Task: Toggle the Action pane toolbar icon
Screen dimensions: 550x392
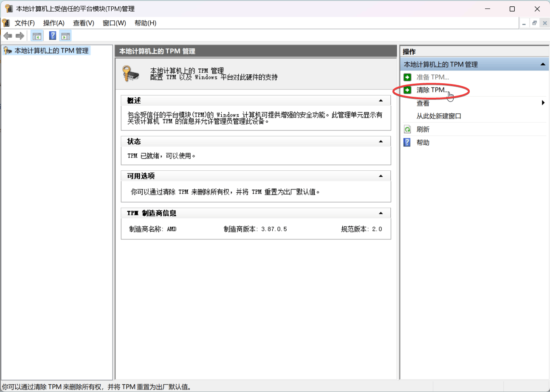Action: [x=65, y=36]
